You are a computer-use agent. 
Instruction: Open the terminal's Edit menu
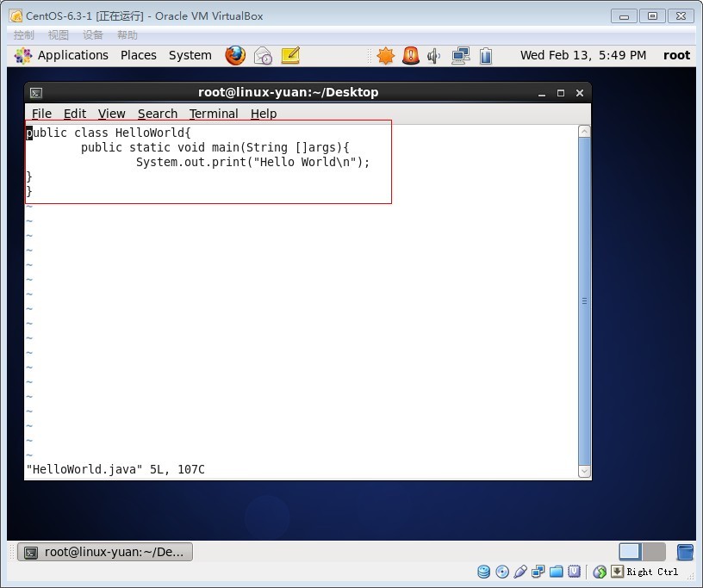[x=75, y=114]
